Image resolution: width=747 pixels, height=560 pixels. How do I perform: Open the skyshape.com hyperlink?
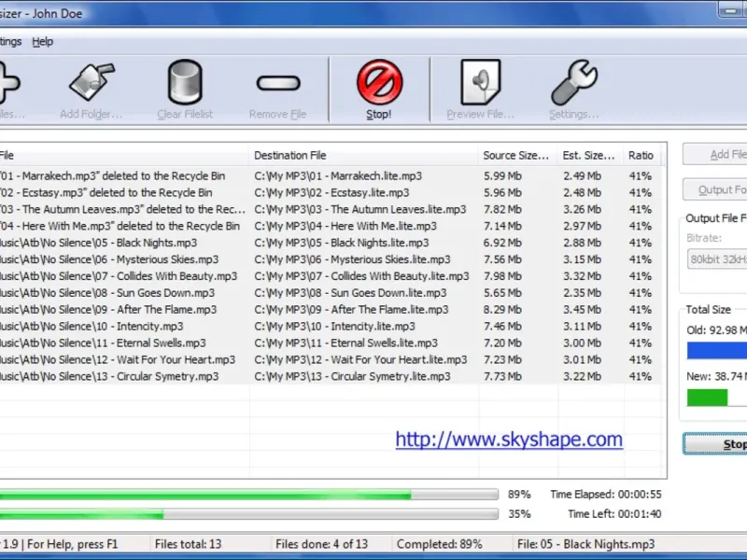pyautogui.click(x=509, y=439)
